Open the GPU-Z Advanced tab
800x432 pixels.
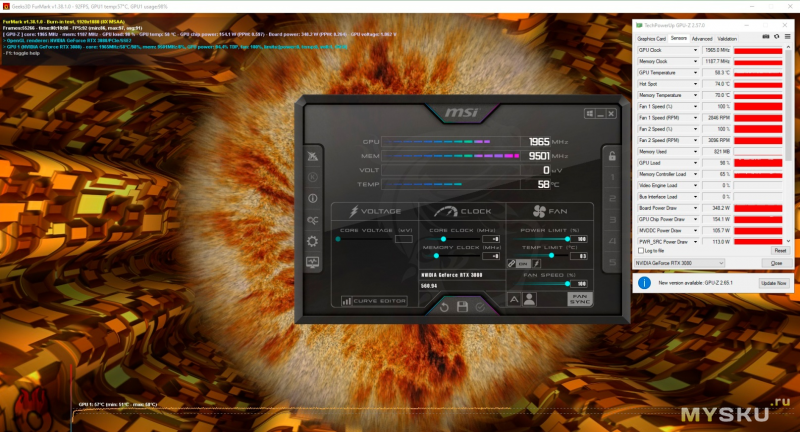[702, 39]
